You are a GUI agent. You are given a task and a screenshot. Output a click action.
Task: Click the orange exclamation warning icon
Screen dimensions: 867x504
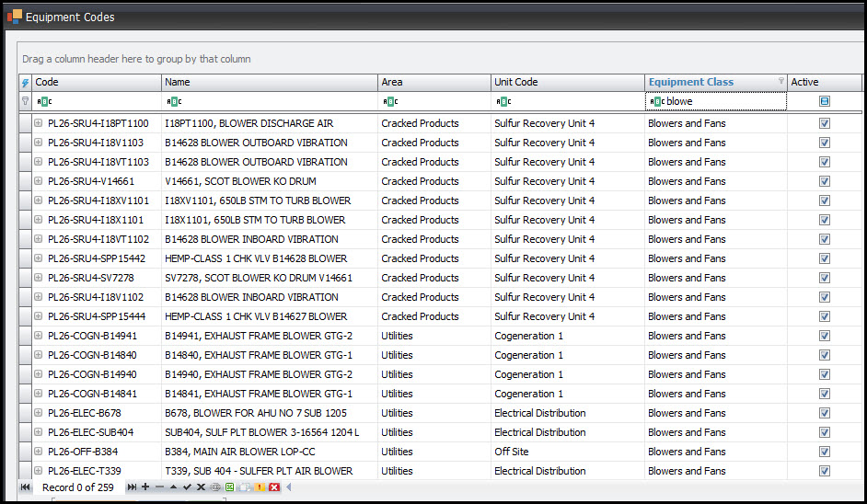260,487
